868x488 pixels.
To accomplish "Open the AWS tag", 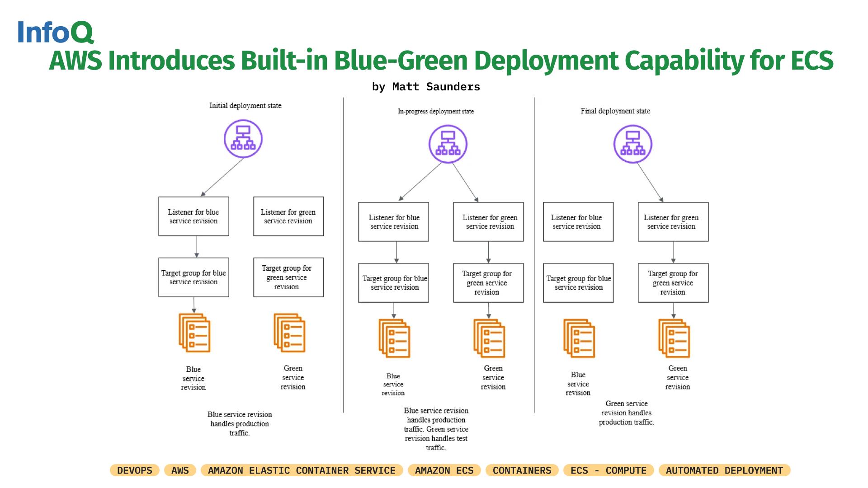I will point(180,470).
